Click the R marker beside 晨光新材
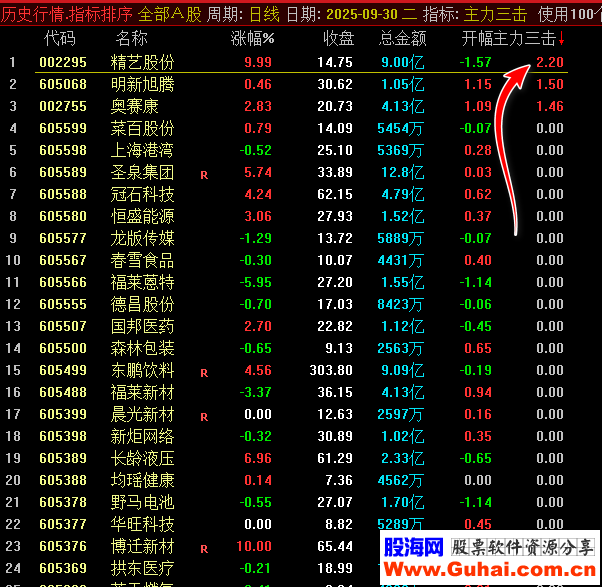 pos(204,416)
